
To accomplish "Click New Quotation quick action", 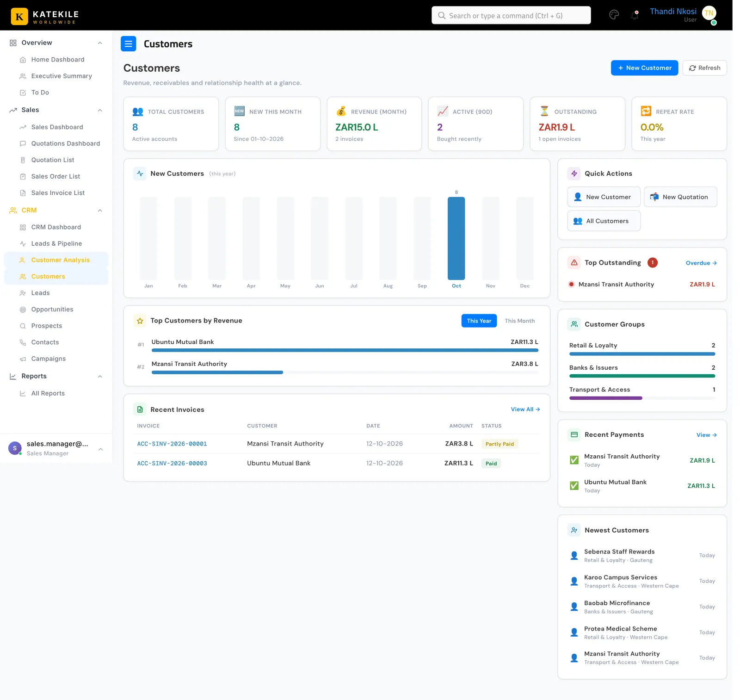I will tap(680, 197).
